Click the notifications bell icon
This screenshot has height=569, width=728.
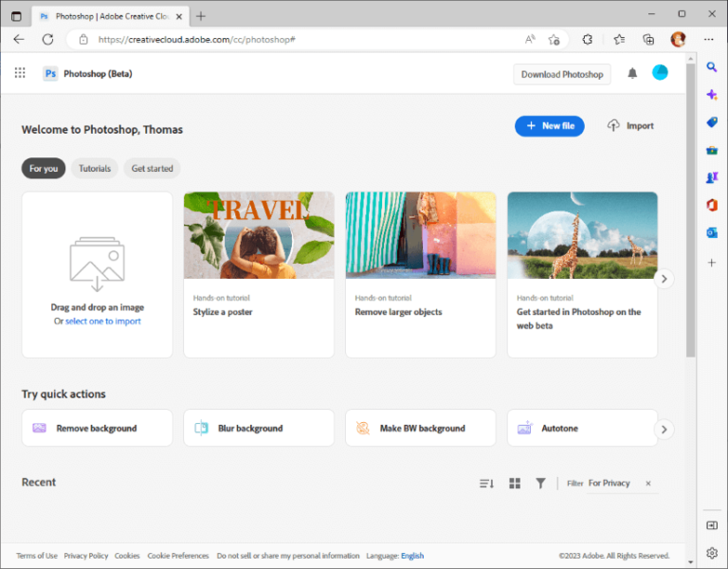(632, 74)
